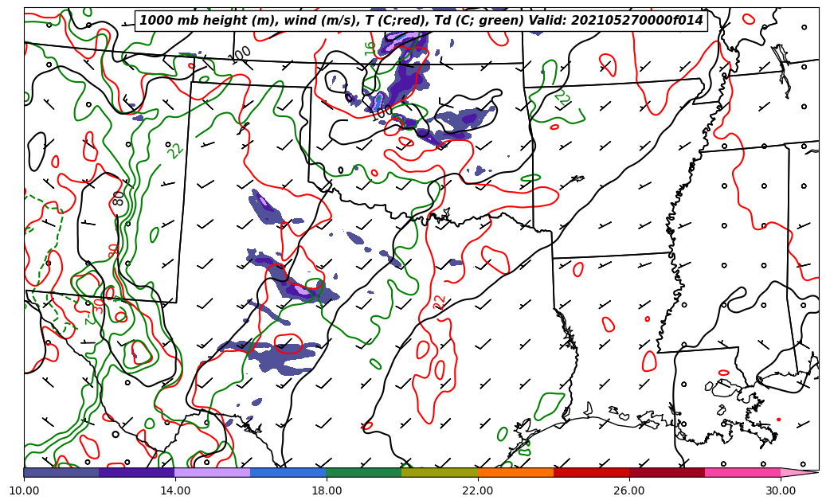The height and width of the screenshot is (504, 826).
Task: Select the orange 22–24 colorbar segment
Action: [515, 472]
